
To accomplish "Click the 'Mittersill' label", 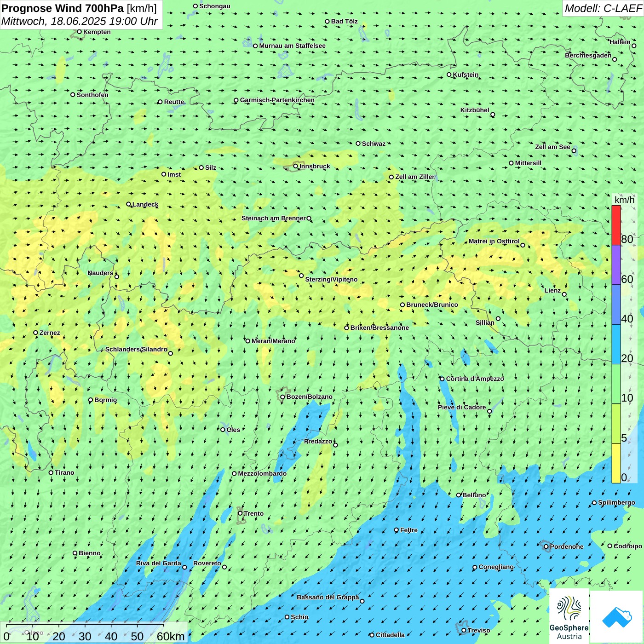I will 528,163.
